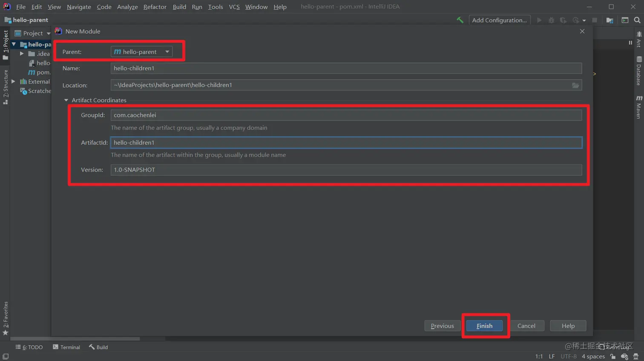The height and width of the screenshot is (361, 644).
Task: Open the Favorites tool window tab
Action: coord(5,318)
